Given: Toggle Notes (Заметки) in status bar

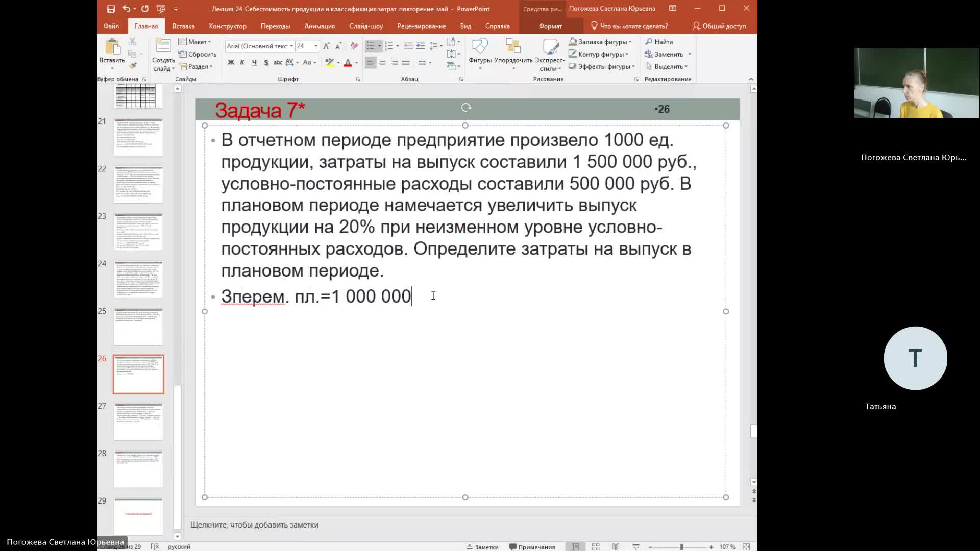Looking at the screenshot, I should 482,547.
